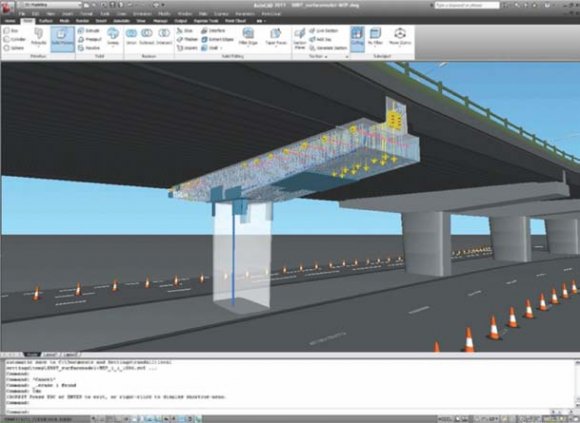Open the No Filter subobject dropdown
The image size is (580, 423).
(375, 36)
